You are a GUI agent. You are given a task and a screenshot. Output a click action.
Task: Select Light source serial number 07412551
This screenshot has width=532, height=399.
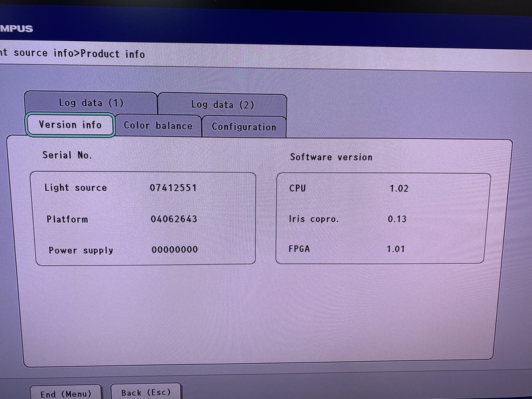tap(173, 188)
